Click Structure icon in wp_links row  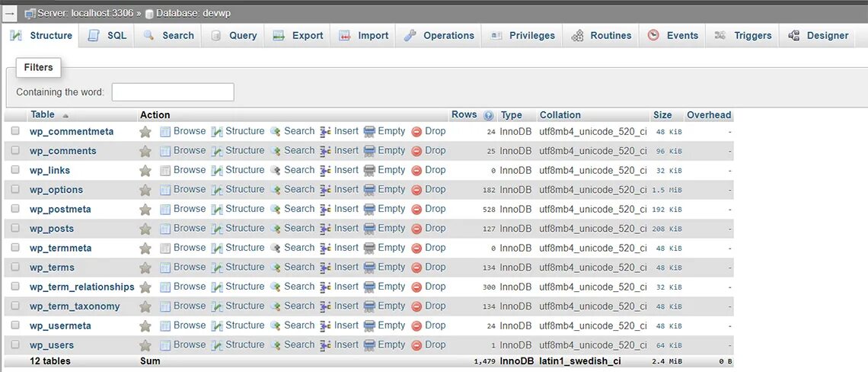pyautogui.click(x=216, y=170)
